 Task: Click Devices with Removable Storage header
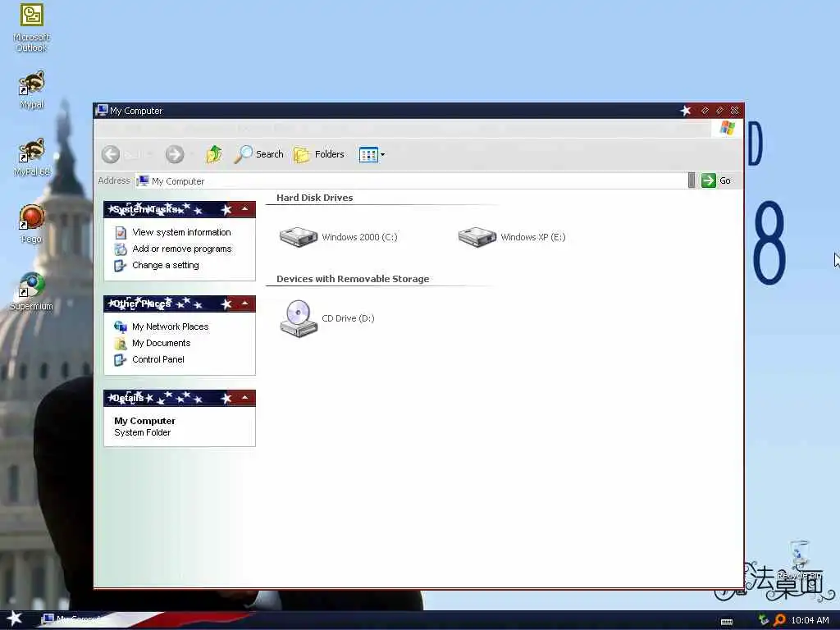[x=353, y=279]
